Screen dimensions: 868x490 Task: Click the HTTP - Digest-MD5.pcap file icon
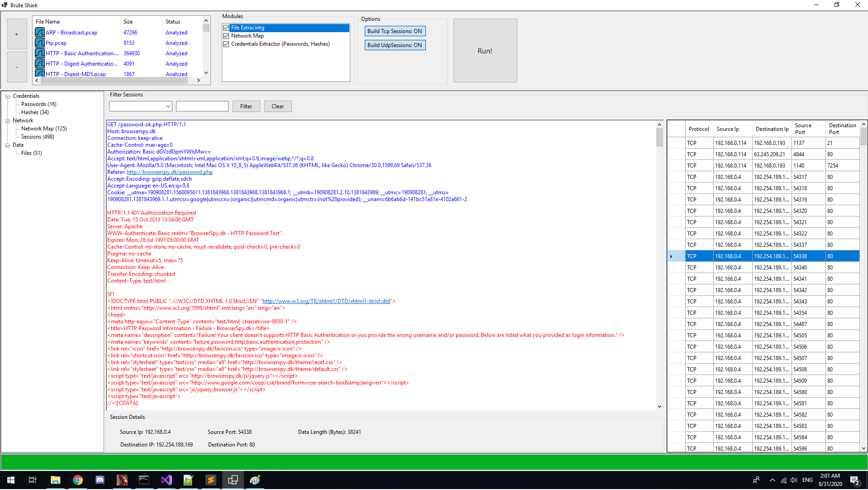pyautogui.click(x=40, y=73)
